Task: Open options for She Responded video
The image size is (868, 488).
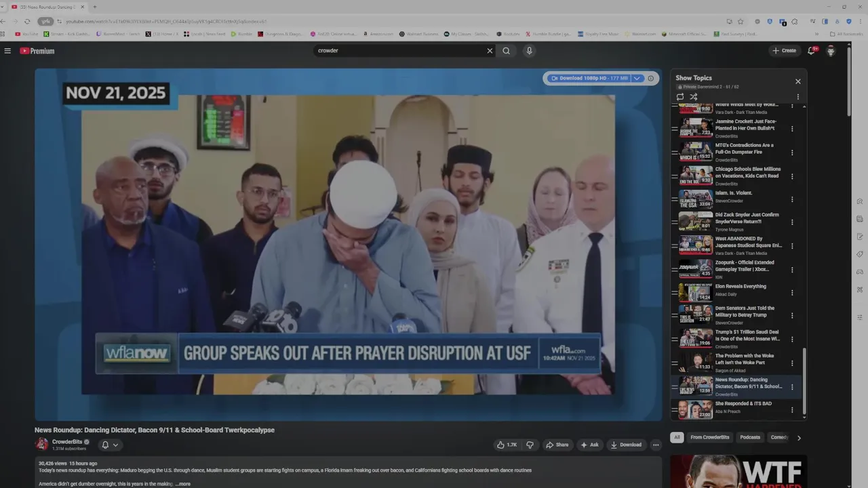Action: pyautogui.click(x=792, y=410)
